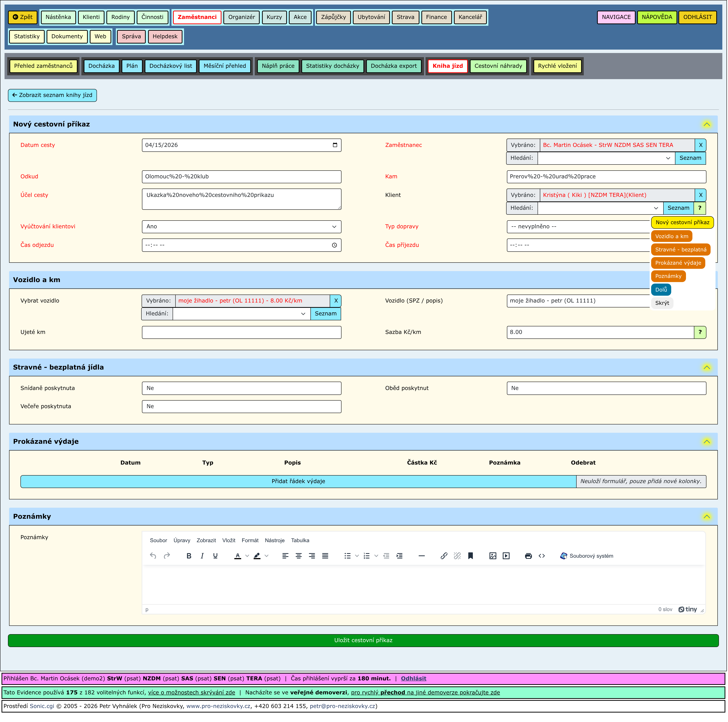Click Uložit cestovní příkaz button
This screenshot has height=722, width=728.
coord(363,641)
